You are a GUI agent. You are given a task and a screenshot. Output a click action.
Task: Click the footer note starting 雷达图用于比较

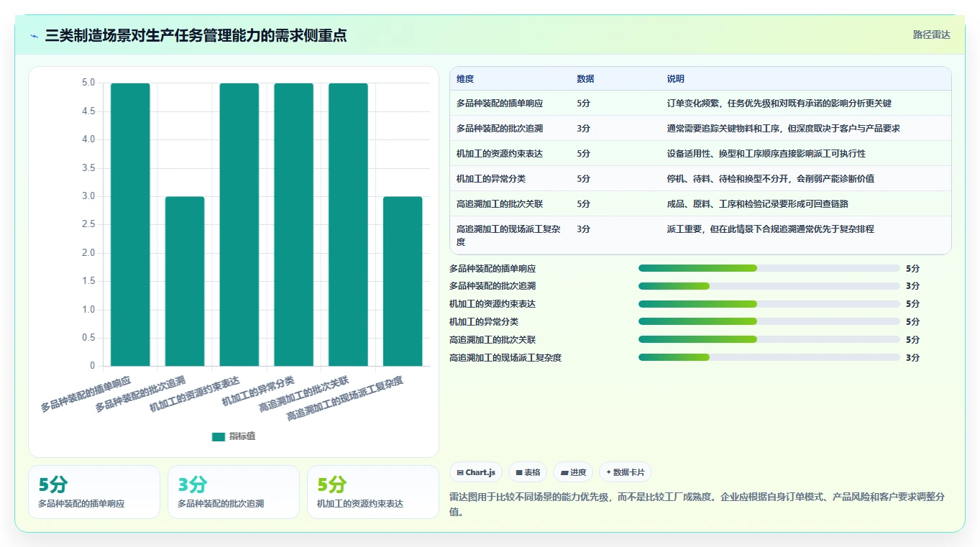click(x=696, y=505)
